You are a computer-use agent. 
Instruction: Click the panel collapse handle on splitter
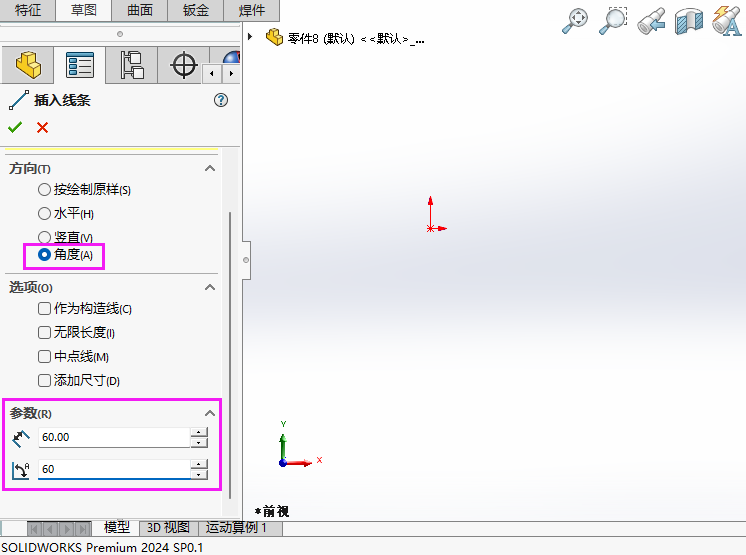tap(246, 260)
